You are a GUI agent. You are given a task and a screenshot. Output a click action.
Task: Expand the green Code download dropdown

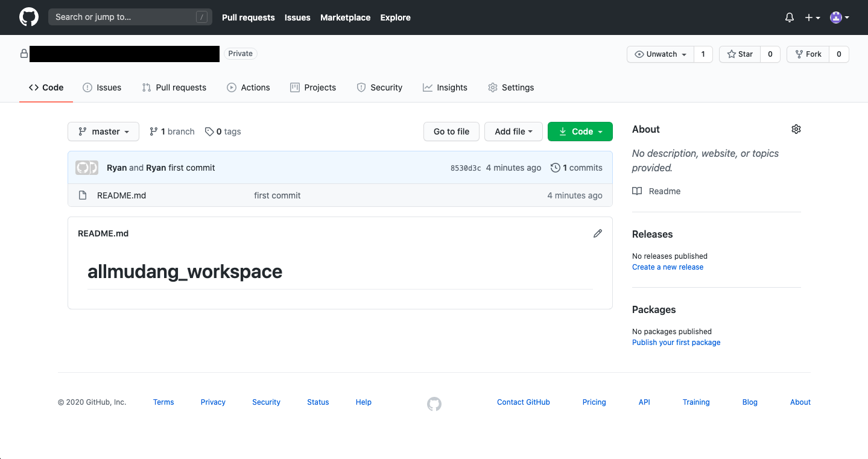click(x=580, y=131)
